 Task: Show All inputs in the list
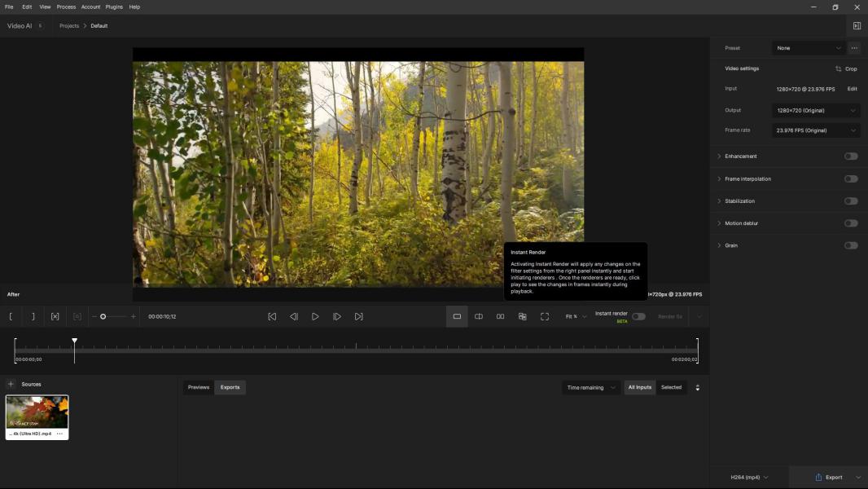[640, 388]
